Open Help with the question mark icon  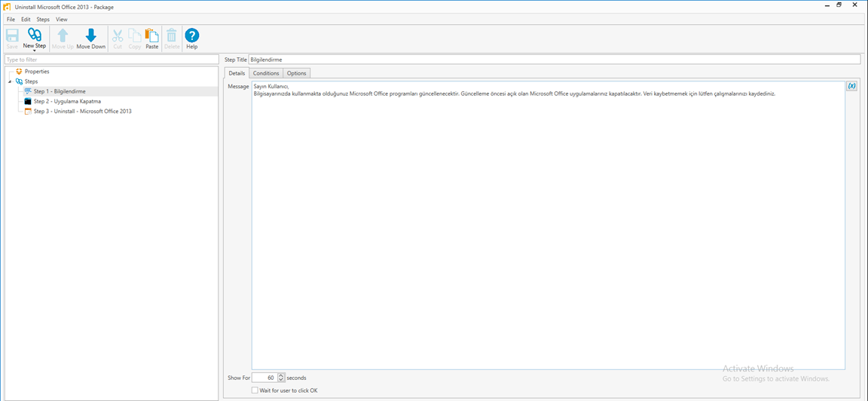(x=191, y=35)
